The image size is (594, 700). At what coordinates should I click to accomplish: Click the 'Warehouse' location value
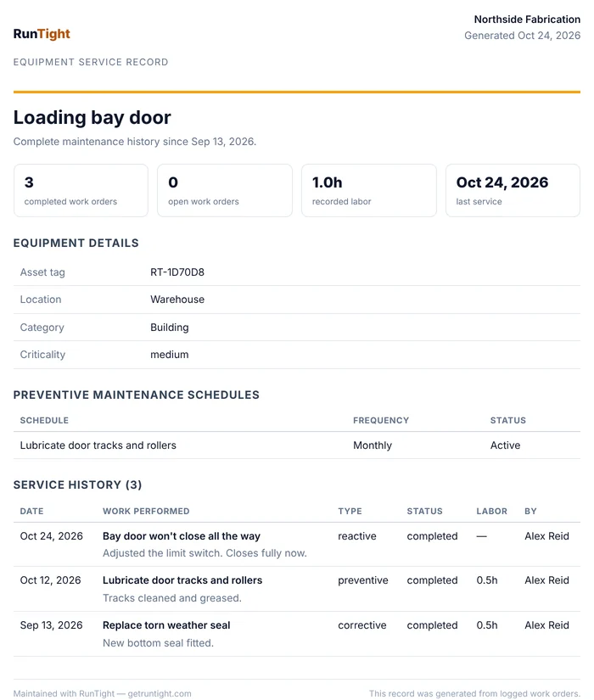pos(177,300)
